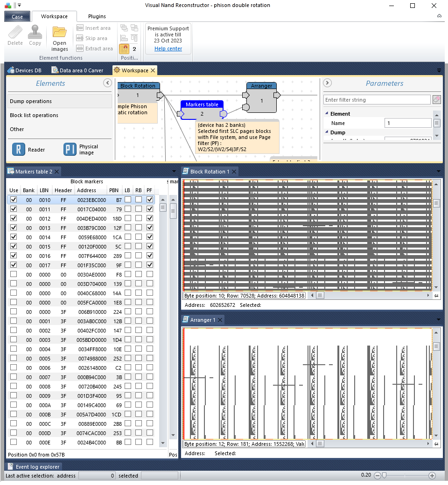Select the Markers table node in workspace
Image resolution: width=448 pixels, height=485 pixels.
202,110
